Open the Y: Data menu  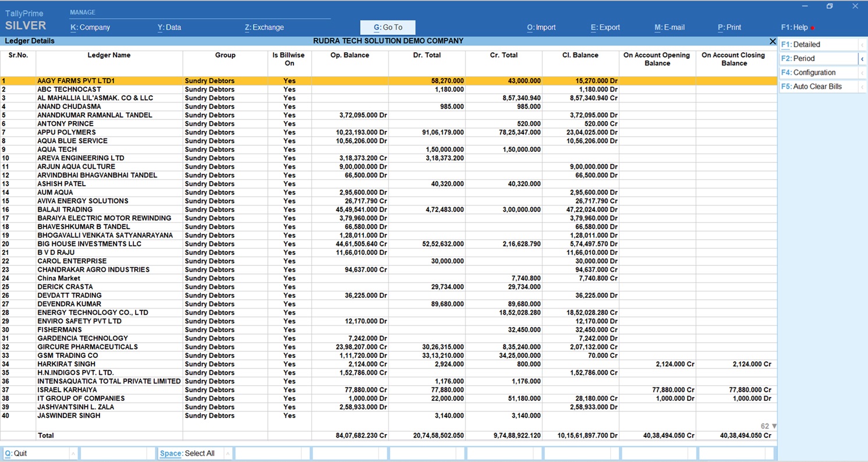(x=169, y=27)
